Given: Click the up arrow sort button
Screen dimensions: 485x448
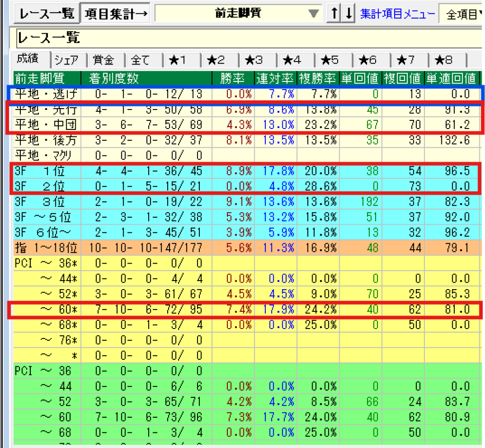Looking at the screenshot, I should 334,14.
